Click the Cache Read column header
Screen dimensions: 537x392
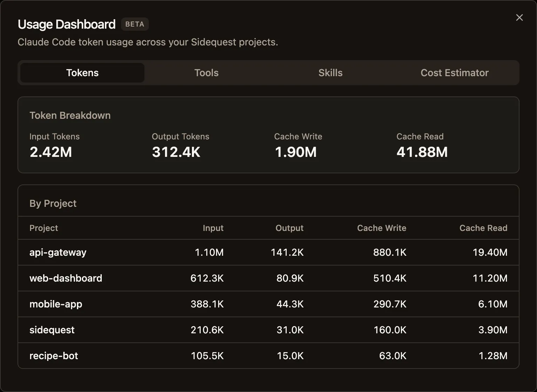(483, 228)
